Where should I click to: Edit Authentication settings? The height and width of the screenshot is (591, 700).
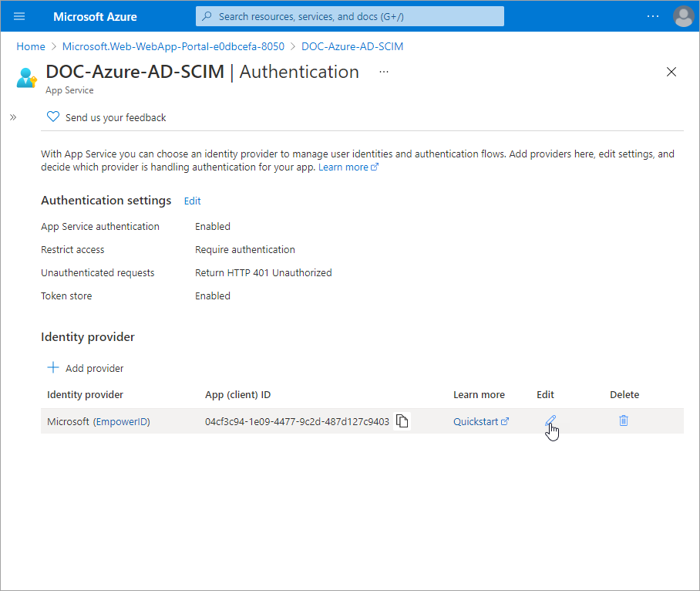(192, 201)
